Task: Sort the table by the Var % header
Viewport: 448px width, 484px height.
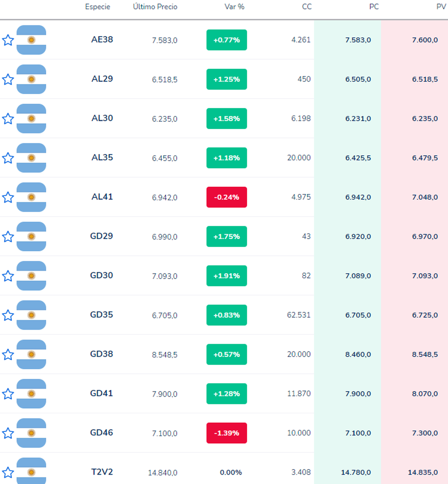Action: (x=234, y=6)
